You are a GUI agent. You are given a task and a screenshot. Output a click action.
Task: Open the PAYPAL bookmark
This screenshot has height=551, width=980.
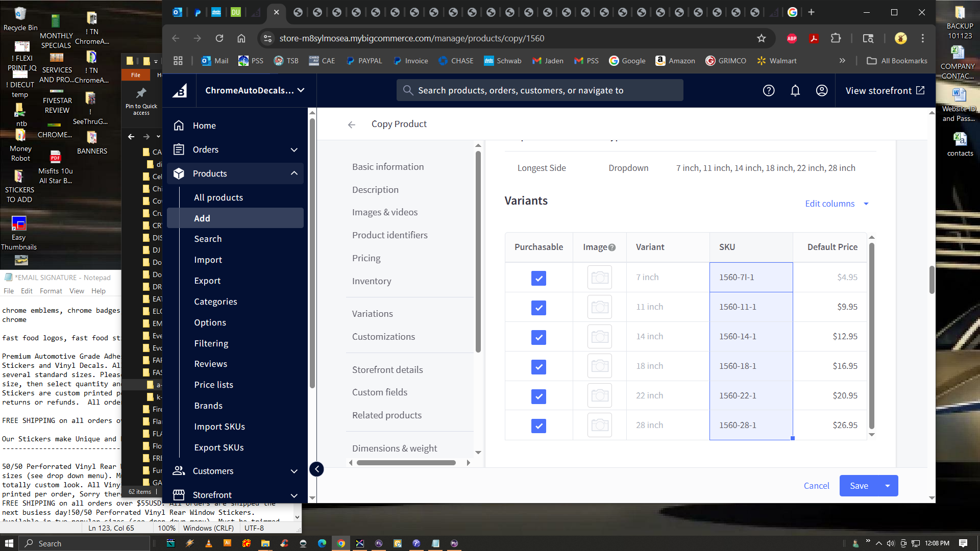pos(364,61)
